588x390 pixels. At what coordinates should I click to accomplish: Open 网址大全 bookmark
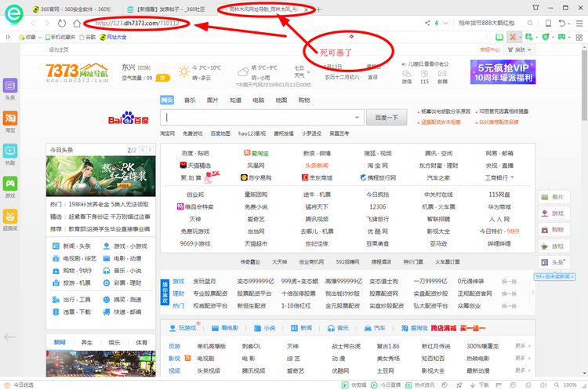pos(113,37)
